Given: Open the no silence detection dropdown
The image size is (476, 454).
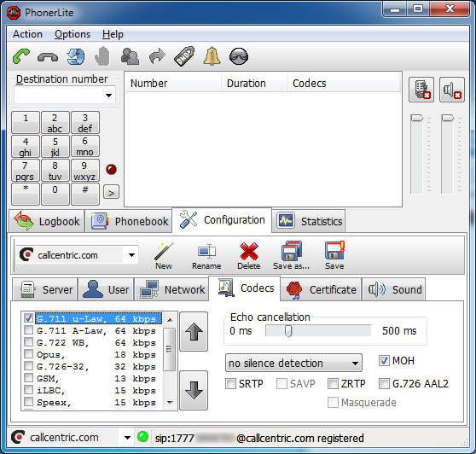Looking at the screenshot, I should [x=293, y=363].
